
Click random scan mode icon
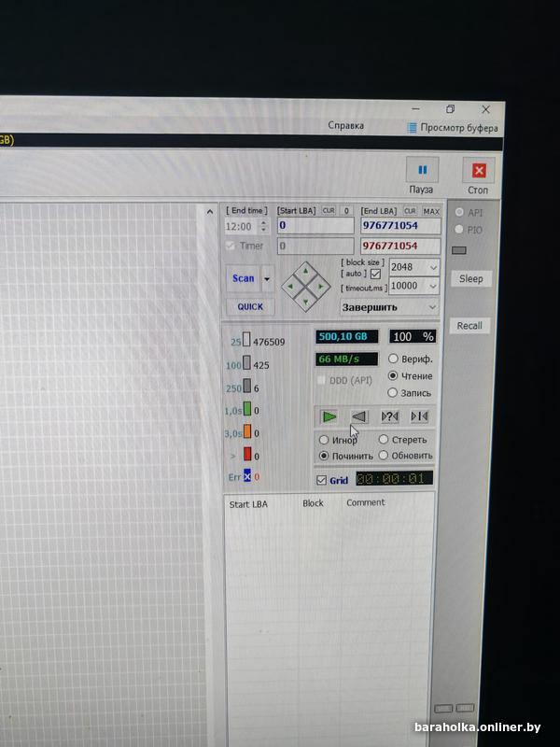click(x=389, y=416)
